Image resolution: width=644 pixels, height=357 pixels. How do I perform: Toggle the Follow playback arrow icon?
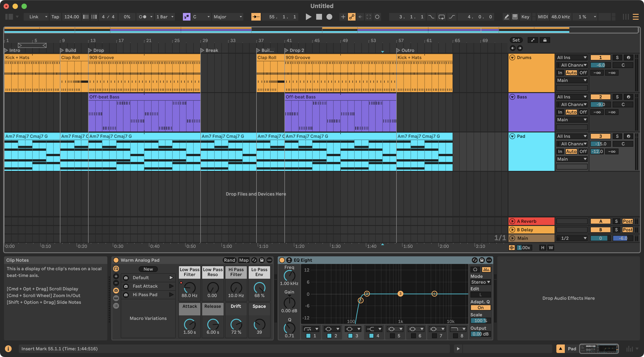click(256, 17)
